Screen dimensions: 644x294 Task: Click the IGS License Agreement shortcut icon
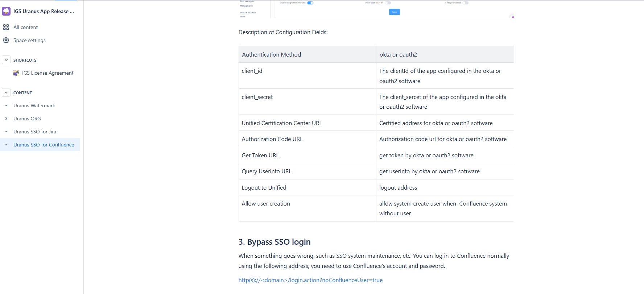16,73
